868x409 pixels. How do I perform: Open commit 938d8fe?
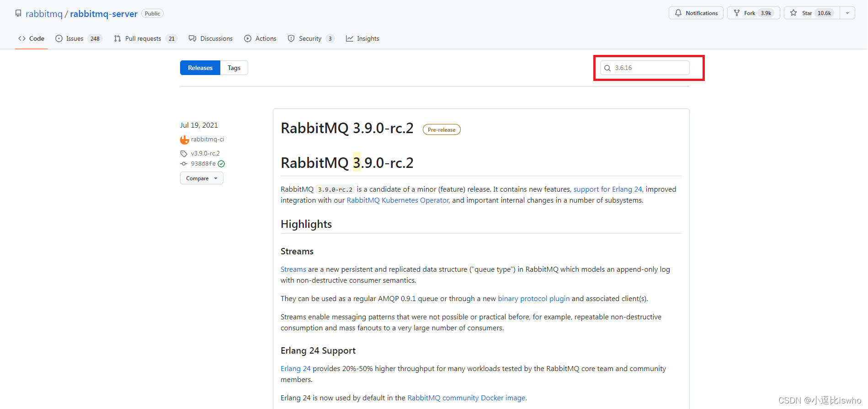(x=203, y=163)
